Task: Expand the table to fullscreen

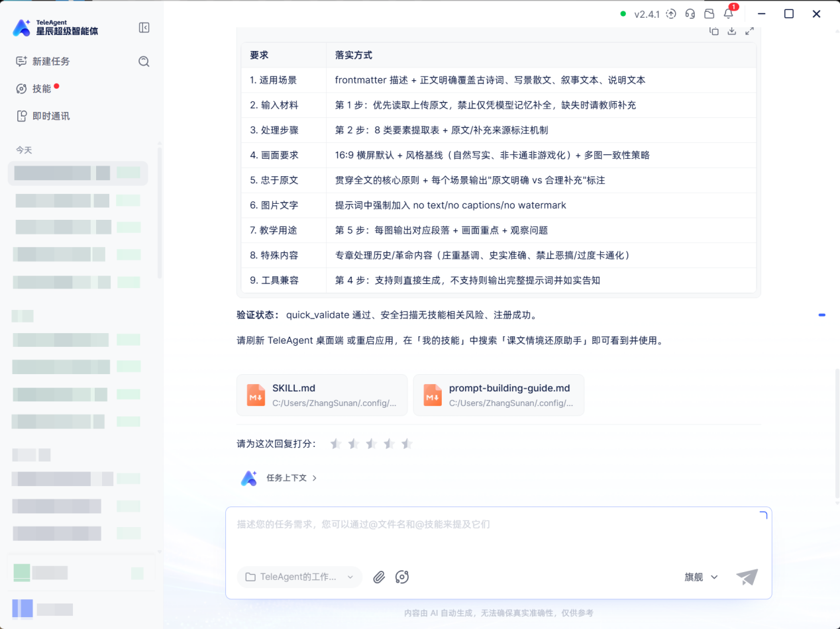Action: point(750,31)
